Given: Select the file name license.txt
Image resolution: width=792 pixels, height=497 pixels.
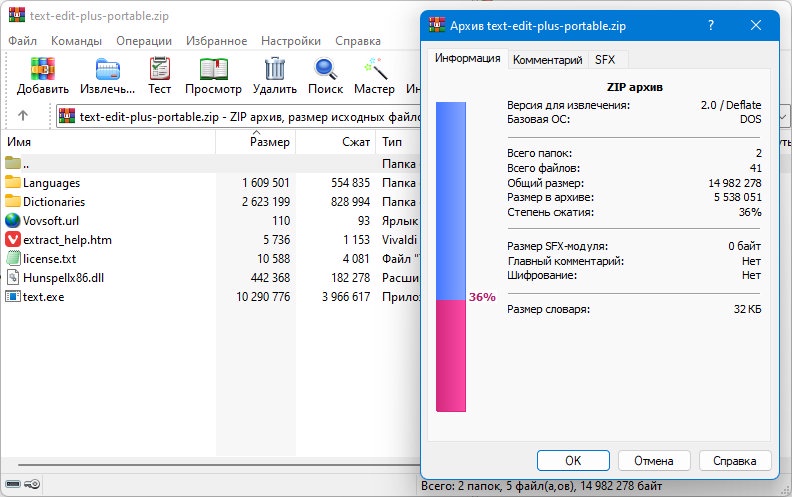Looking at the screenshot, I should pos(50,259).
